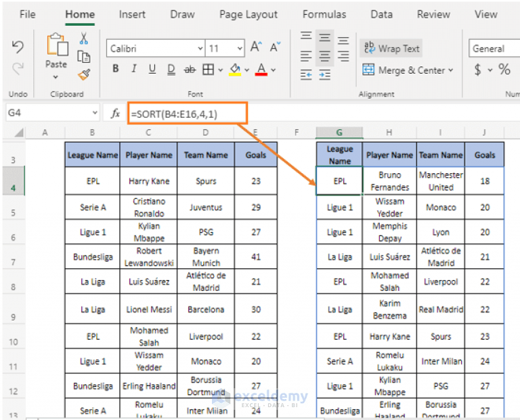The height and width of the screenshot is (420, 520).
Task: Click Decrease Indent icon
Action: tap(306, 75)
